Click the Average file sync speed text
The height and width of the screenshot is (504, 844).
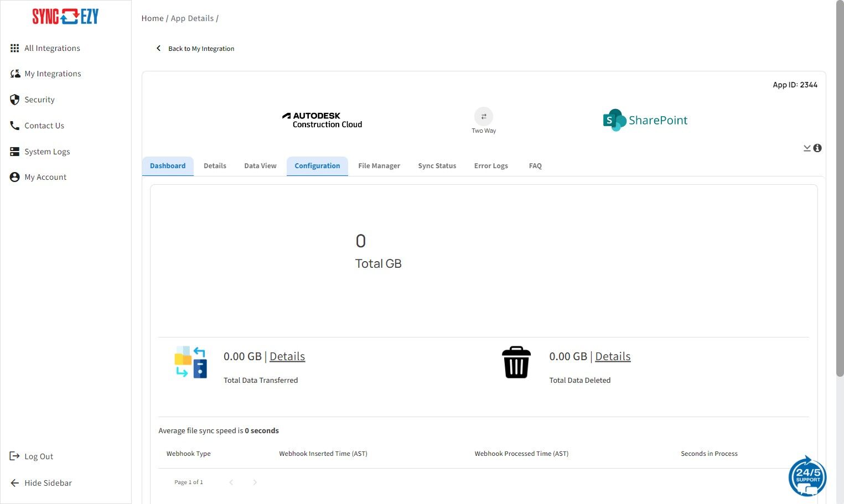tap(219, 430)
